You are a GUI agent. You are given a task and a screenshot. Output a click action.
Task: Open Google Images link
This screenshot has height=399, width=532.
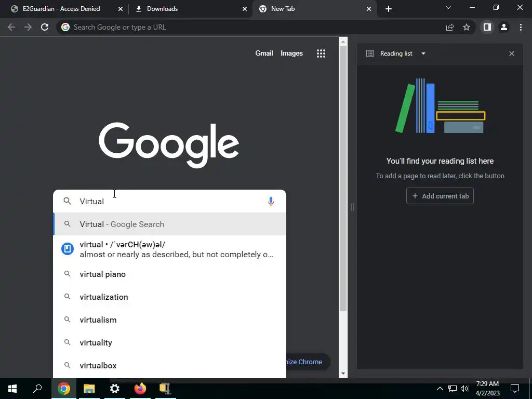click(x=291, y=54)
